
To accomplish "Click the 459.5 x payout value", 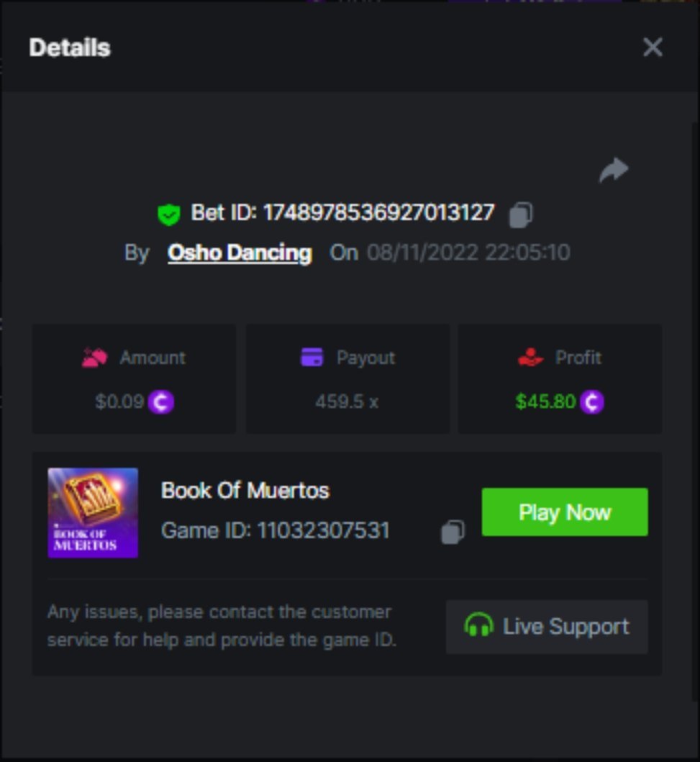I will click(347, 402).
